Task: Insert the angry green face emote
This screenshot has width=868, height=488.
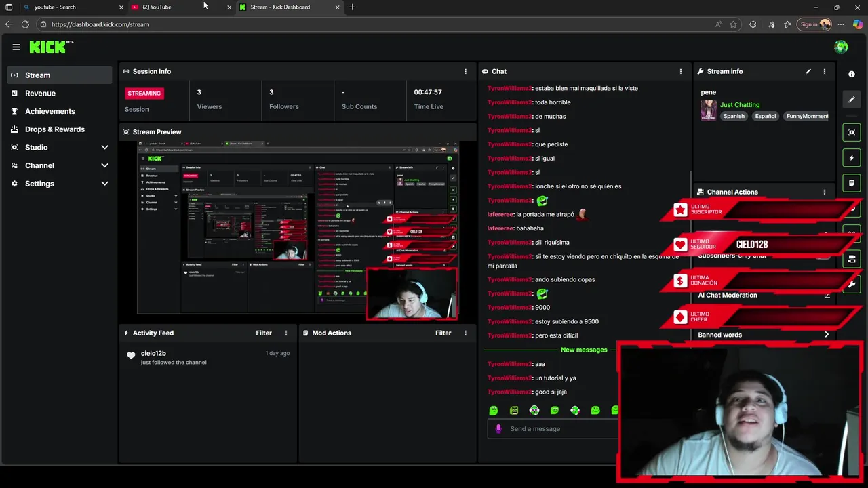Action: 514,410
